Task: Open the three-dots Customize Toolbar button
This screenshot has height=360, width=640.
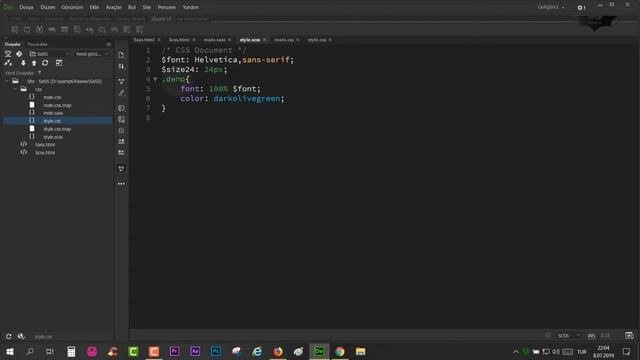Action: pos(121,184)
